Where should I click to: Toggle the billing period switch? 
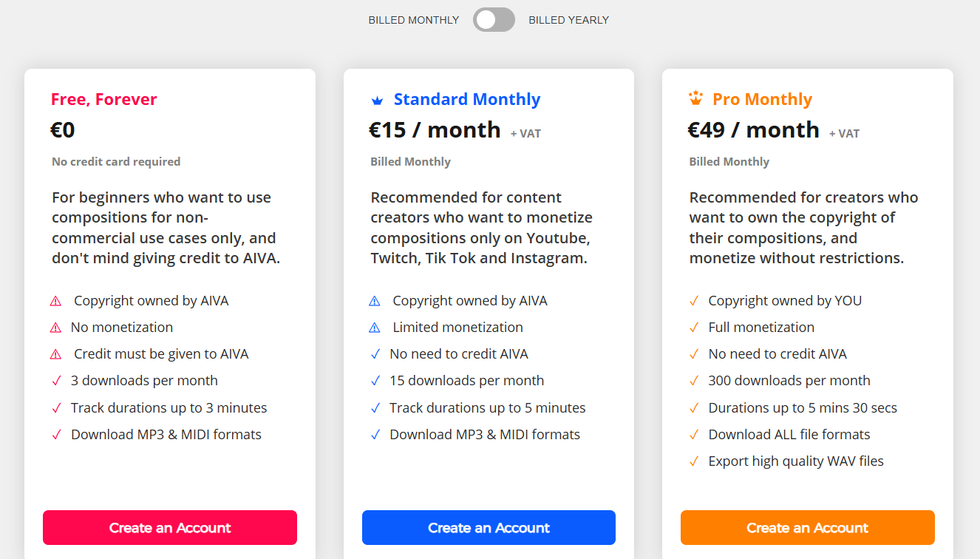point(494,20)
